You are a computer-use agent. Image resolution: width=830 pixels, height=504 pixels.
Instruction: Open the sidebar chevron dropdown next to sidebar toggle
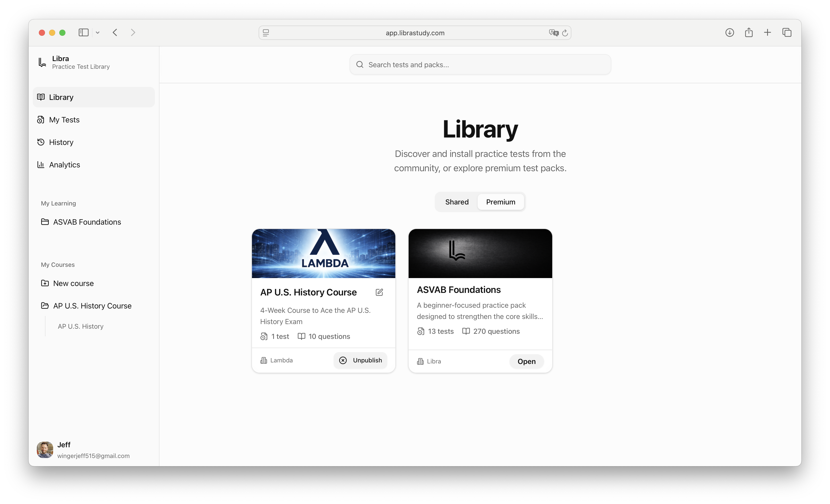(98, 32)
